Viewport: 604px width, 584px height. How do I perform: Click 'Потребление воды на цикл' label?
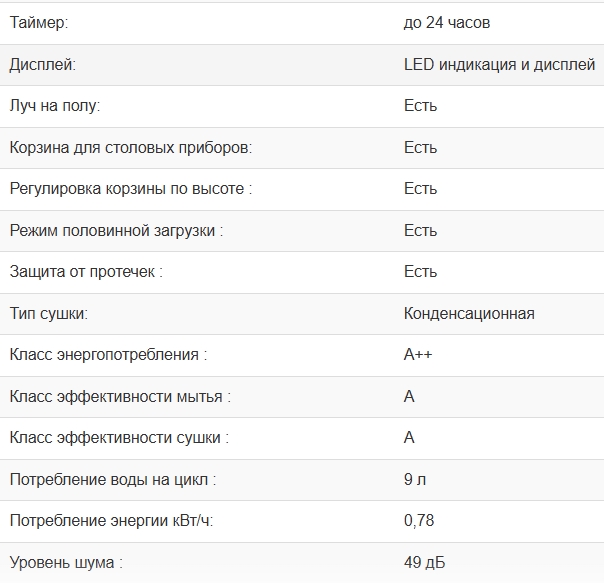pyautogui.click(x=112, y=479)
